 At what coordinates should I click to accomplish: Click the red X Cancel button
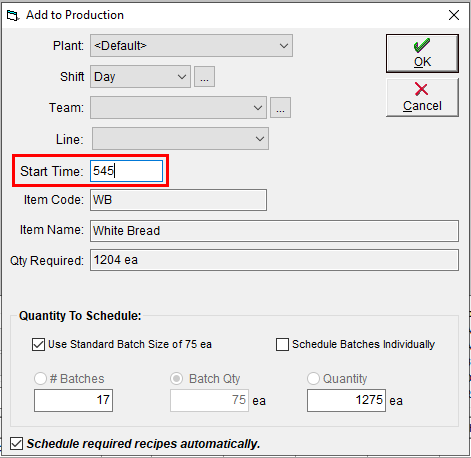click(x=422, y=97)
